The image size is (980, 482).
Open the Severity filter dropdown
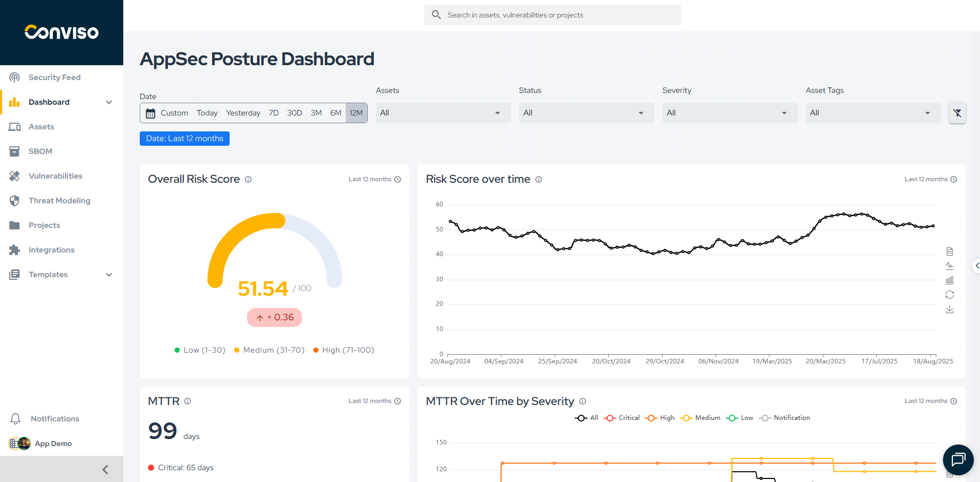[x=729, y=113]
